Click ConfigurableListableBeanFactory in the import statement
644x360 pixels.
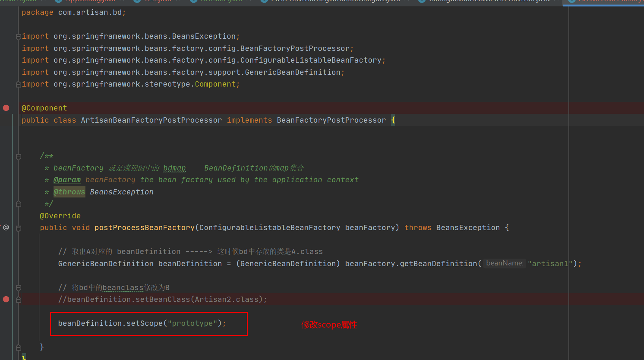point(311,60)
